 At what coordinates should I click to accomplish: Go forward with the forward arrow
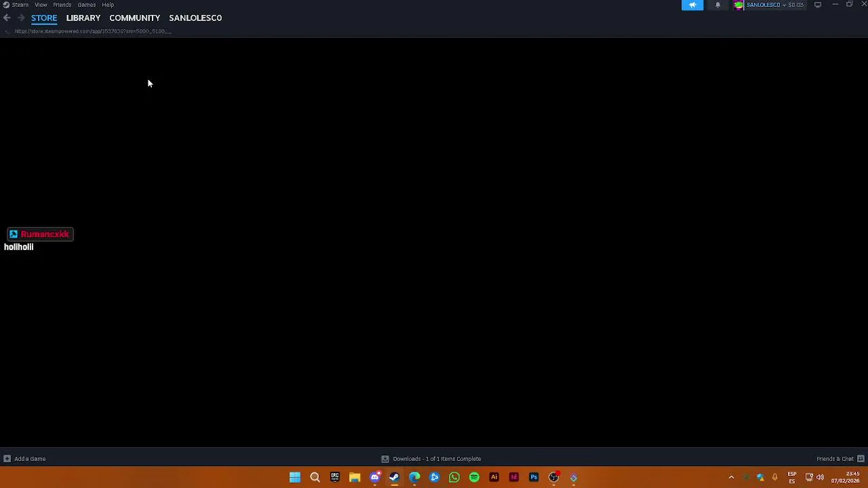pyautogui.click(x=21, y=18)
